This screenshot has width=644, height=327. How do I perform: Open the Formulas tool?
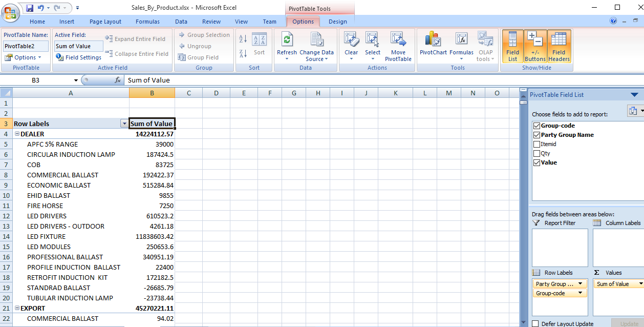tap(461, 46)
